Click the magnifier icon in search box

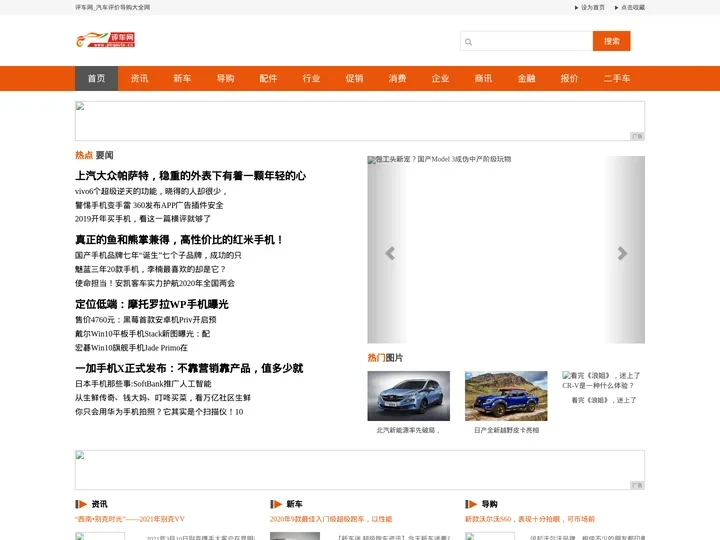tap(468, 42)
